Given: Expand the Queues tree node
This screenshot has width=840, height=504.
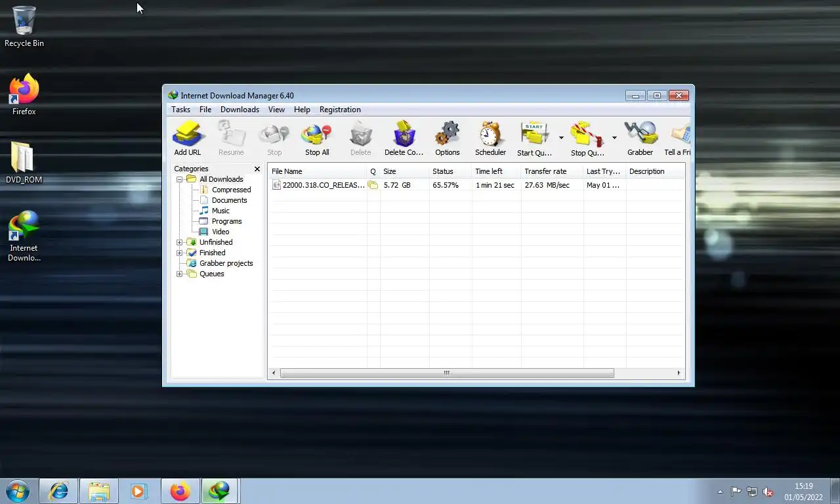Looking at the screenshot, I should (179, 274).
